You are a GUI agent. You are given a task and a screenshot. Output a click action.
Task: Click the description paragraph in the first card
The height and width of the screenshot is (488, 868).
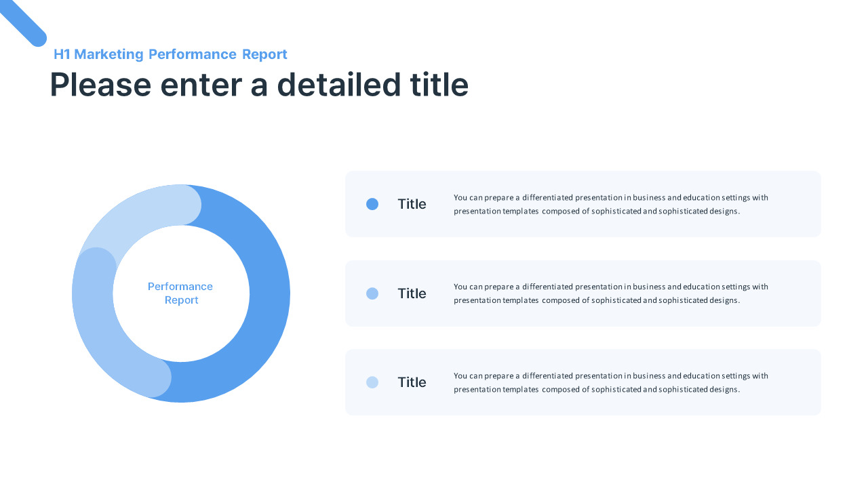[x=611, y=204]
